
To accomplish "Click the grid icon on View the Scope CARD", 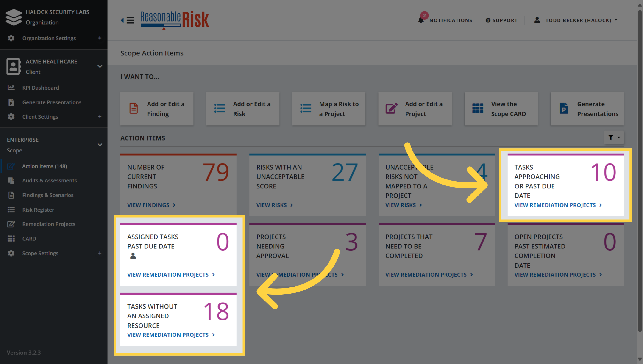I will tap(478, 108).
